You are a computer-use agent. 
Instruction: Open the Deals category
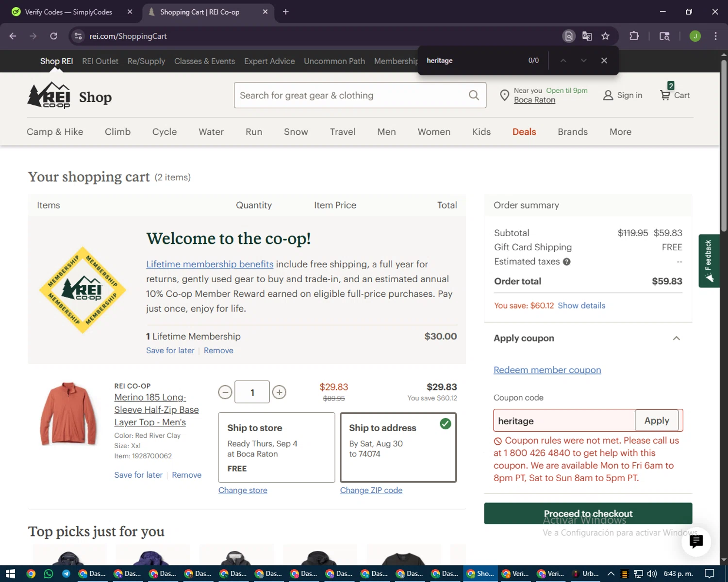(524, 132)
